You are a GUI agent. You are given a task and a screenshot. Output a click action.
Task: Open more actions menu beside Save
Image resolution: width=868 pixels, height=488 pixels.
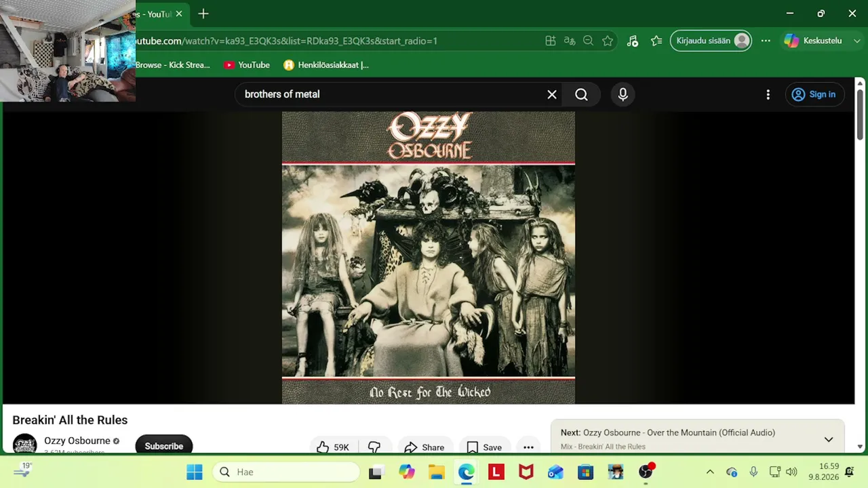[x=528, y=447]
